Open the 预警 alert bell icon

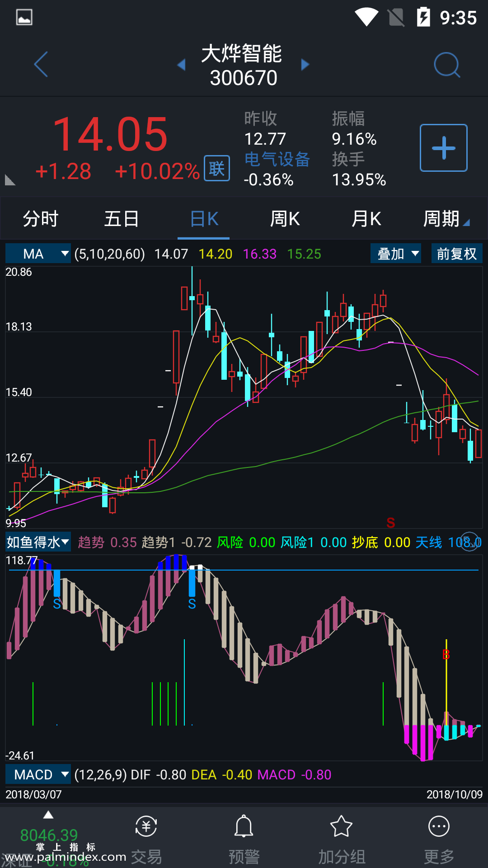click(x=244, y=827)
